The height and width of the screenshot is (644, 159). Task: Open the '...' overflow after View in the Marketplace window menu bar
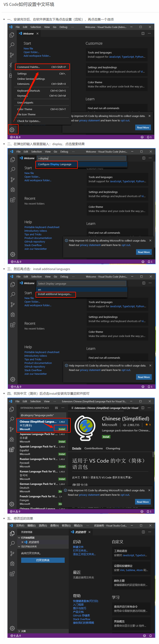point(55,401)
